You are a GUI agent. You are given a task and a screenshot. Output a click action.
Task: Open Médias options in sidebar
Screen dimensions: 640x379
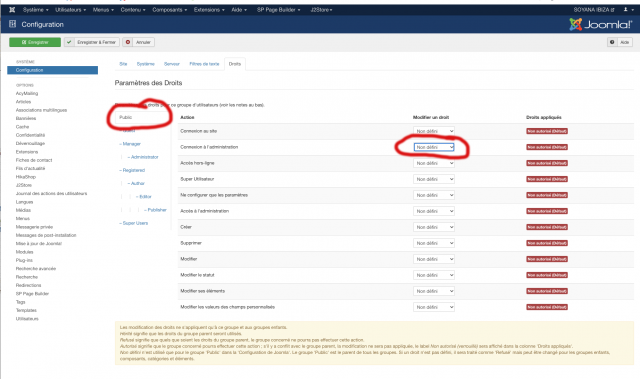tap(23, 210)
